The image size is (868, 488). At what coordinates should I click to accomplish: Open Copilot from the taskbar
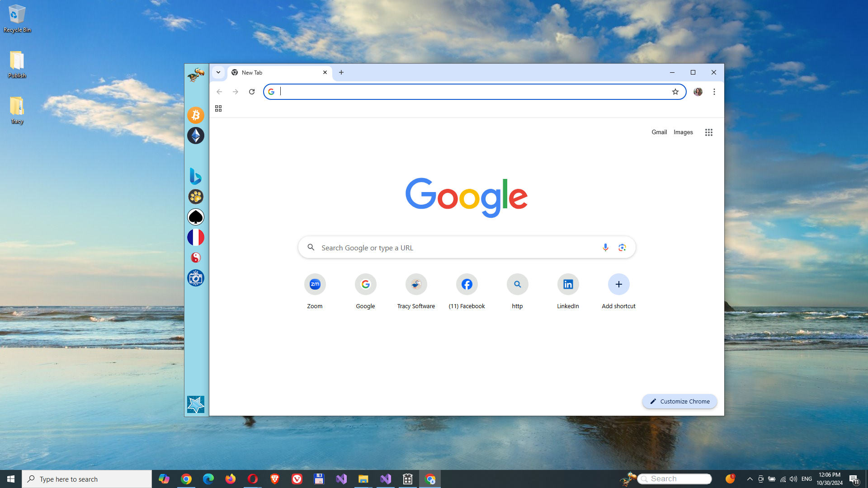164,479
